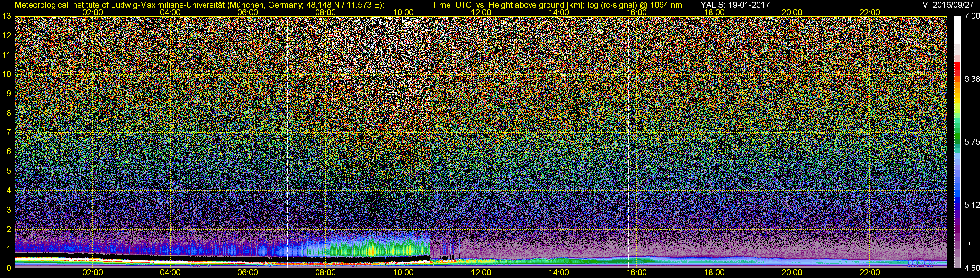Screen dimensions: 980x278
Task: Click the 5 km height axis label
Action: coord(9,171)
